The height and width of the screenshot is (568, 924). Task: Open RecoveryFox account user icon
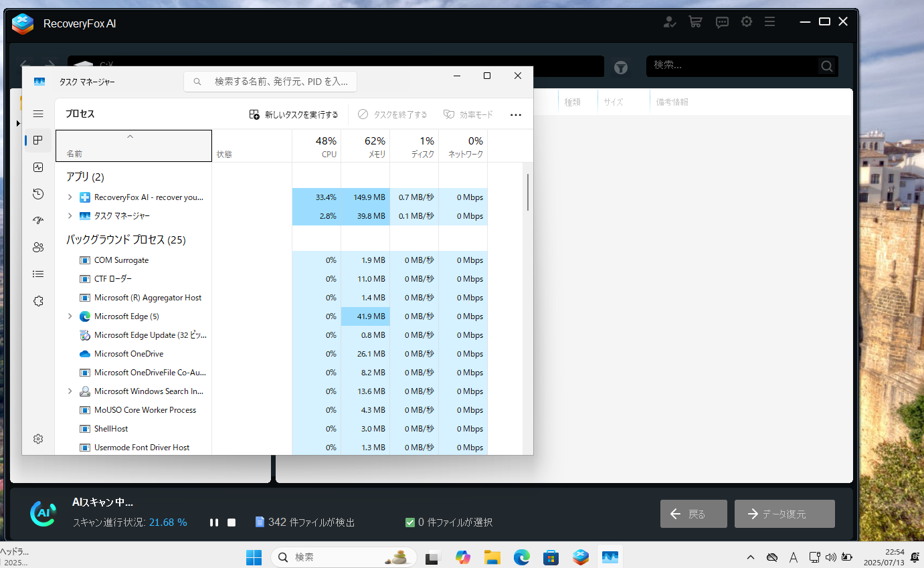[x=670, y=22]
